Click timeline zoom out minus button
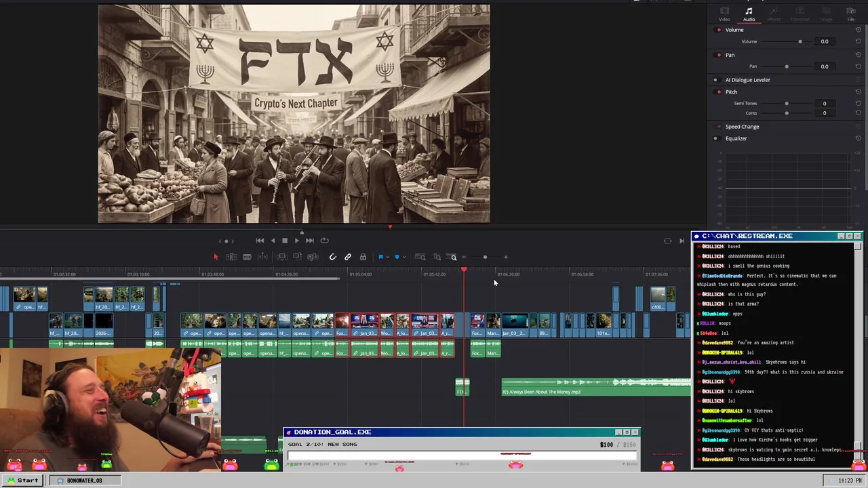 click(x=465, y=257)
